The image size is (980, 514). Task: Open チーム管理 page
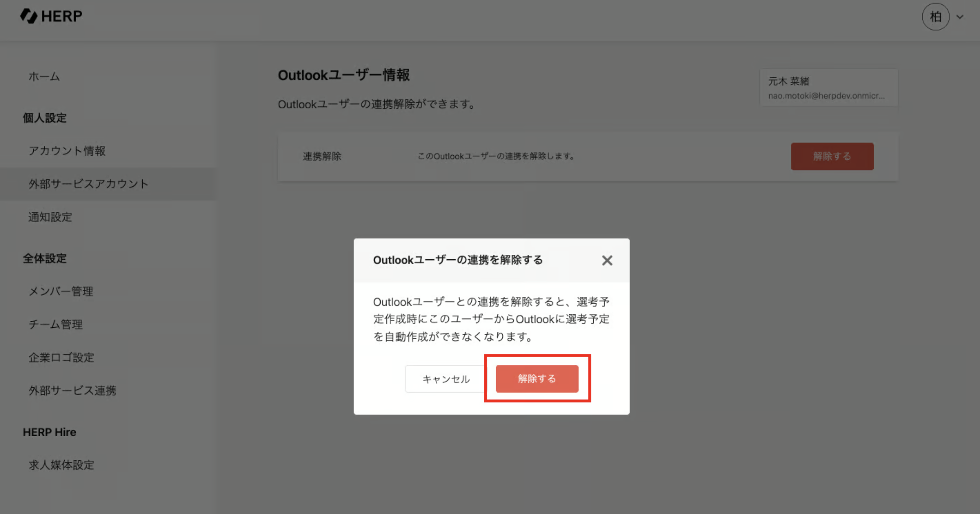point(56,324)
